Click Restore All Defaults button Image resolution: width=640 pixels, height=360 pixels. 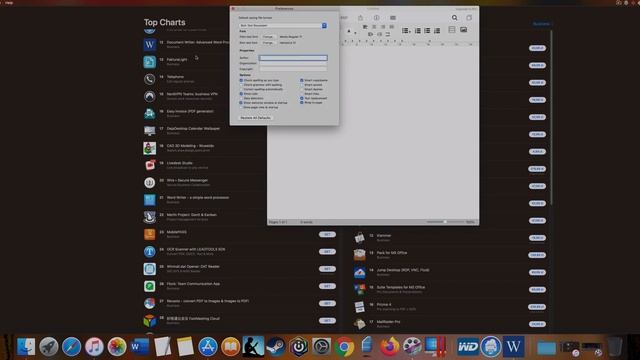tap(255, 118)
